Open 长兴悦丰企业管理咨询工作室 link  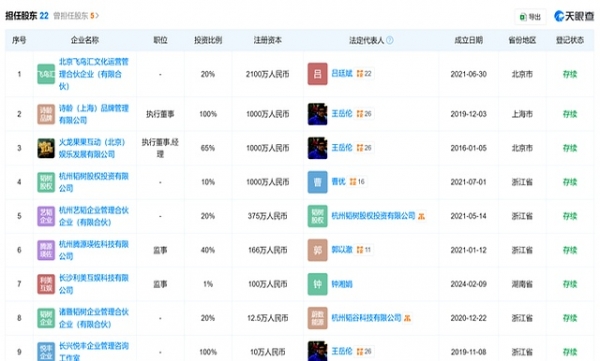(94, 352)
